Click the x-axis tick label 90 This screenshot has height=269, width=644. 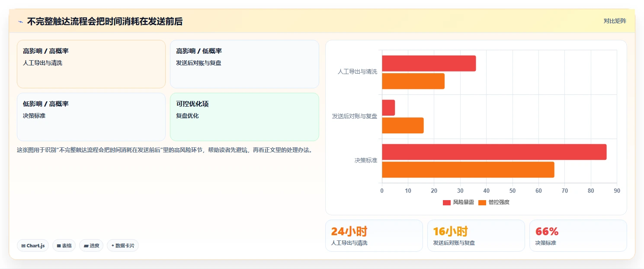(x=617, y=191)
